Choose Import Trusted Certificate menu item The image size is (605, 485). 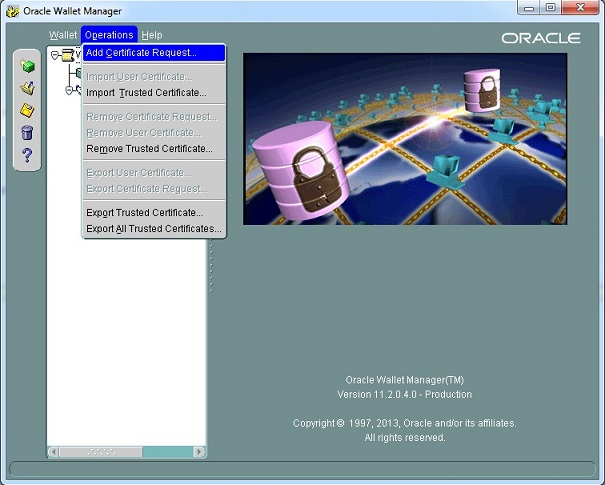(x=154, y=93)
